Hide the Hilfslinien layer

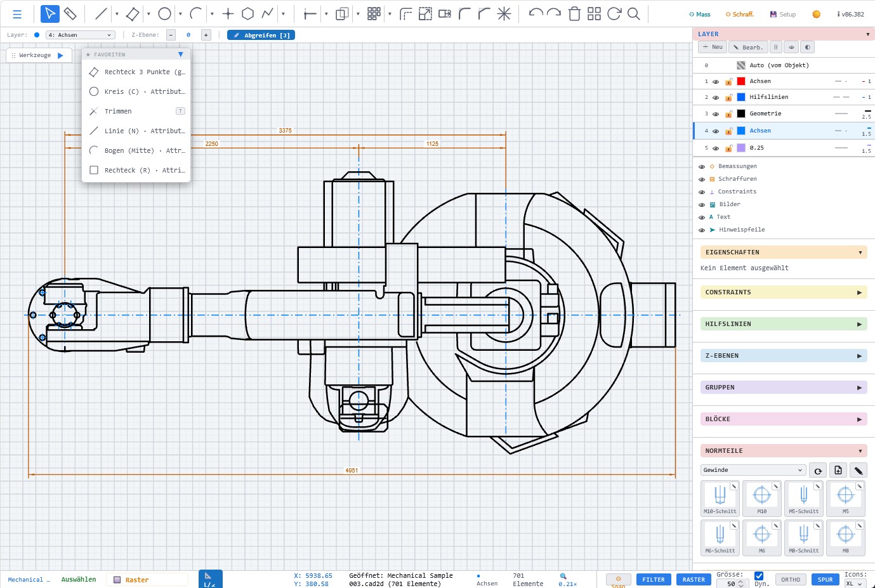coord(716,98)
